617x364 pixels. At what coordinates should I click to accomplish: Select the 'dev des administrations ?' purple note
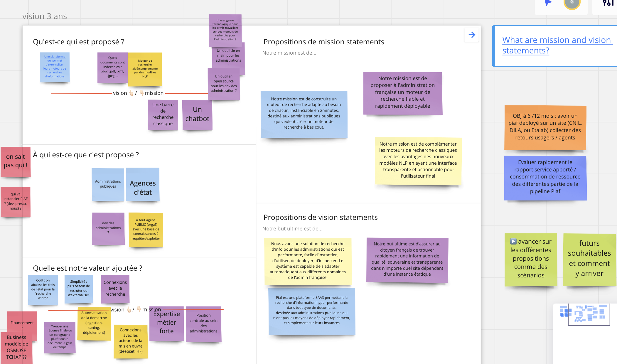pyautogui.click(x=108, y=228)
